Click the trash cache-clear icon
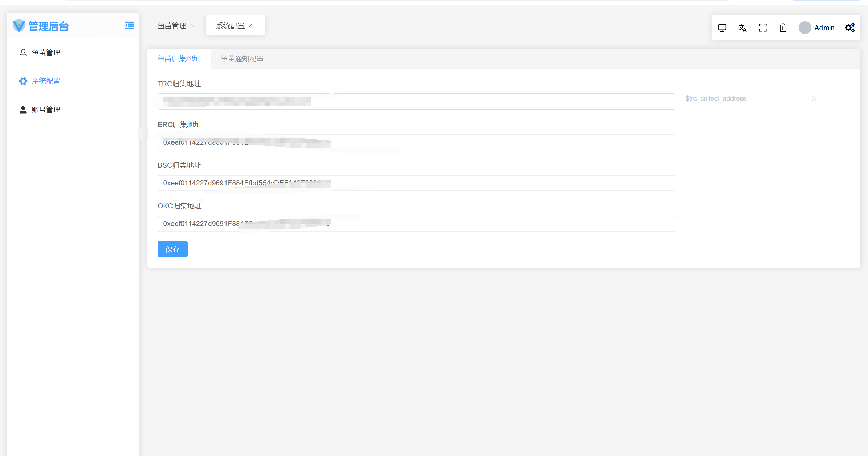868x456 pixels. pos(783,28)
